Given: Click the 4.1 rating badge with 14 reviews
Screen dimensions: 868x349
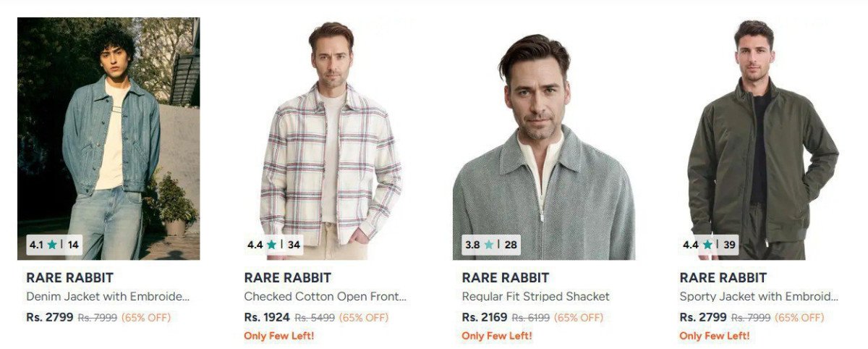Looking at the screenshot, I should coord(54,245).
